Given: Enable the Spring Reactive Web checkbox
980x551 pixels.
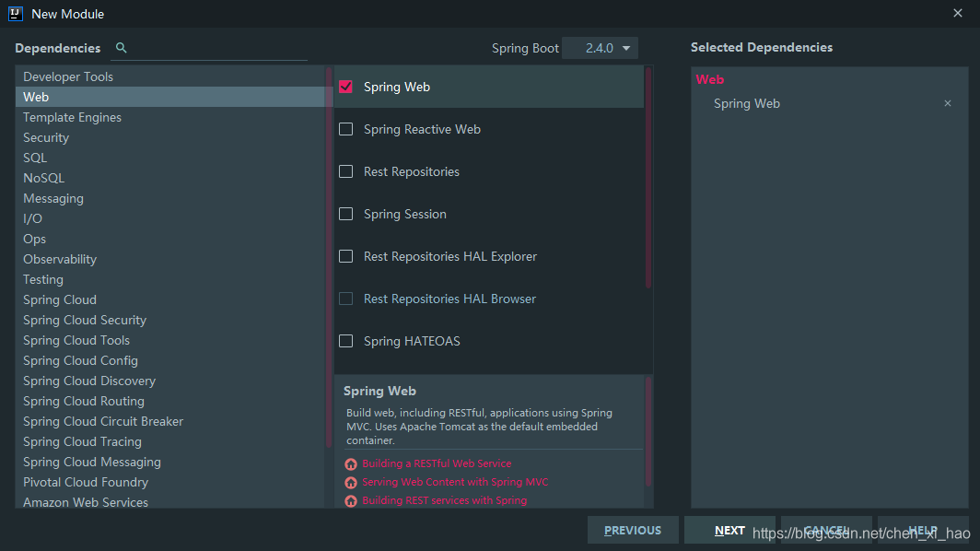Looking at the screenshot, I should point(345,129).
